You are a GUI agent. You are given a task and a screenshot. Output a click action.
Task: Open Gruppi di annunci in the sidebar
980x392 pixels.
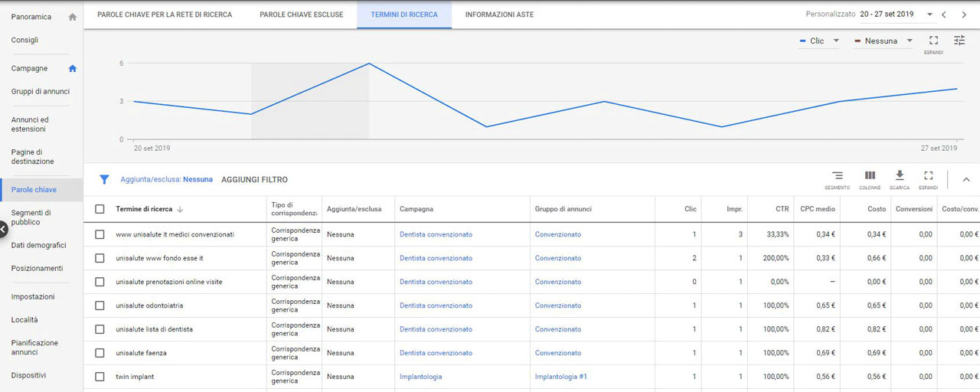click(x=41, y=91)
